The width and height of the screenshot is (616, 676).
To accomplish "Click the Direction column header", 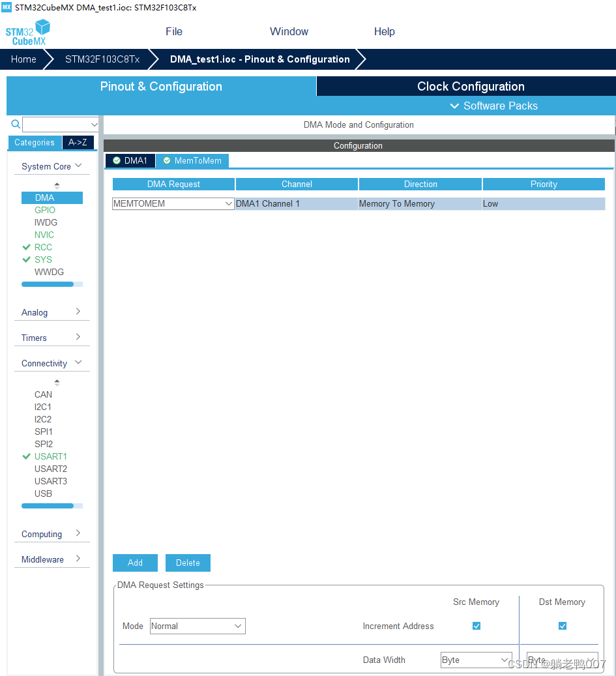I will [x=420, y=184].
